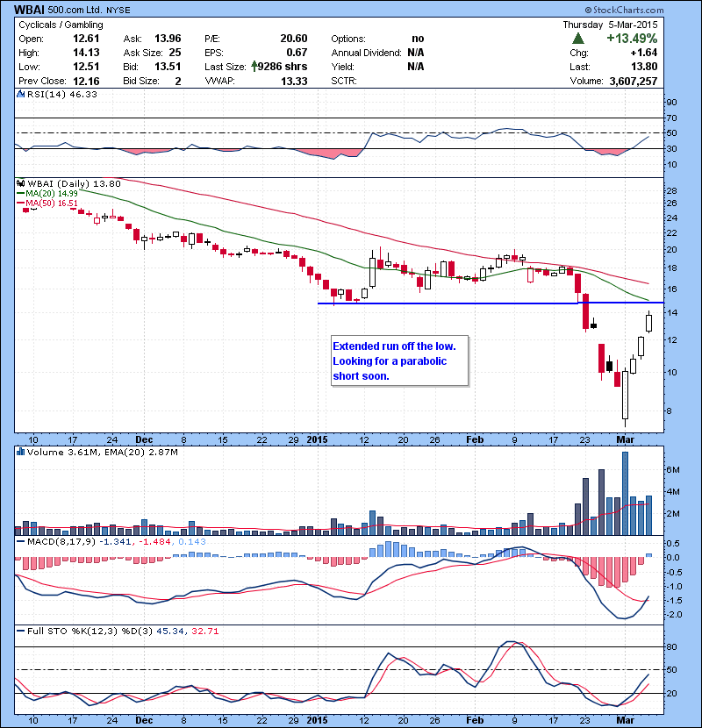Click the Bid Size label
Image resolution: width=702 pixels, height=728 pixels.
[141, 82]
